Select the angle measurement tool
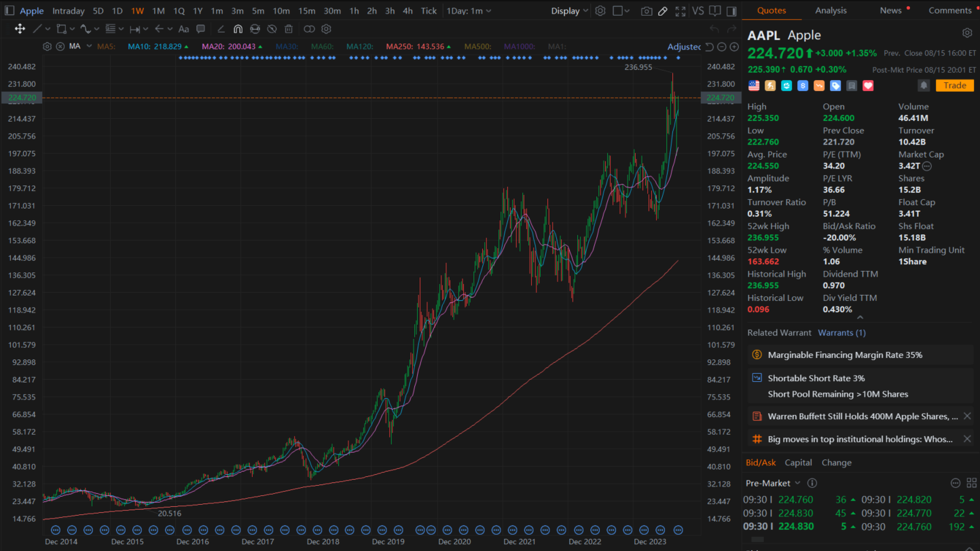980x551 pixels. (221, 29)
